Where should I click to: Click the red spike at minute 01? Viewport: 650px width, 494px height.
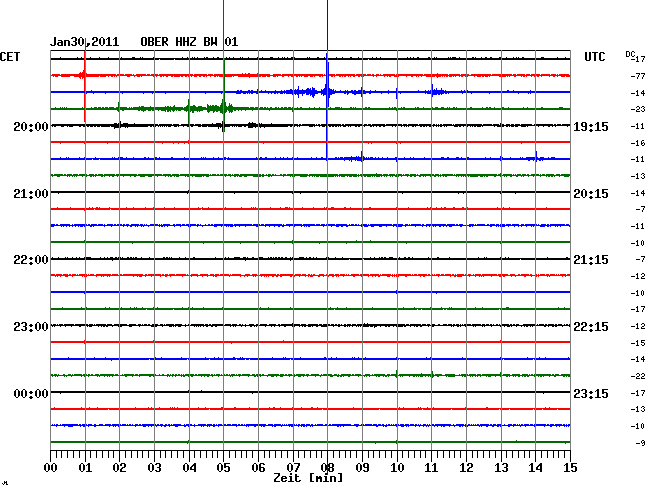pos(85,81)
